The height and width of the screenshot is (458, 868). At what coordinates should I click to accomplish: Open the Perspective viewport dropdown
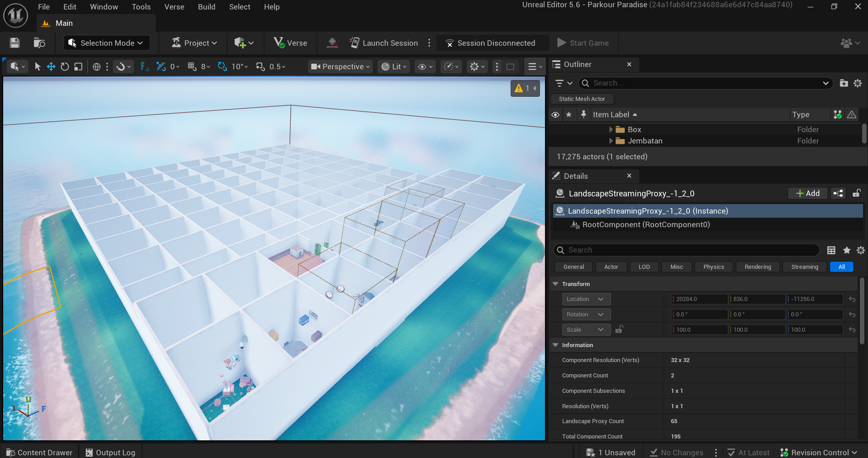(x=340, y=67)
